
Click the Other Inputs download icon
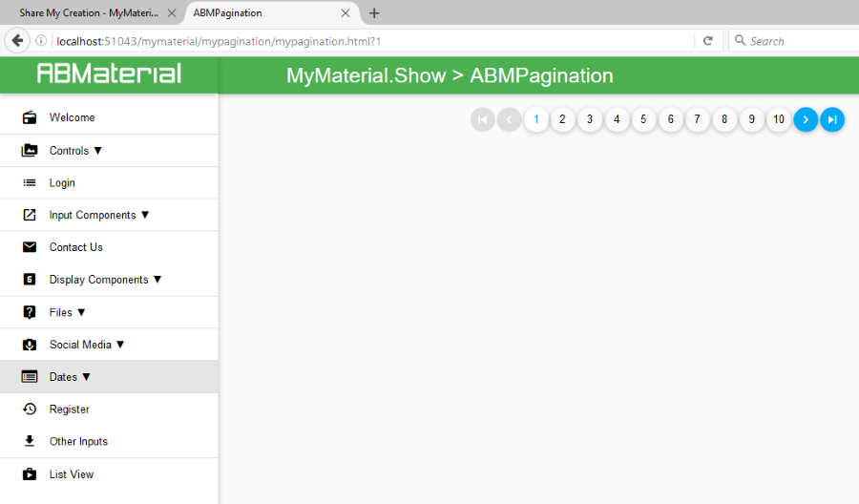click(30, 441)
